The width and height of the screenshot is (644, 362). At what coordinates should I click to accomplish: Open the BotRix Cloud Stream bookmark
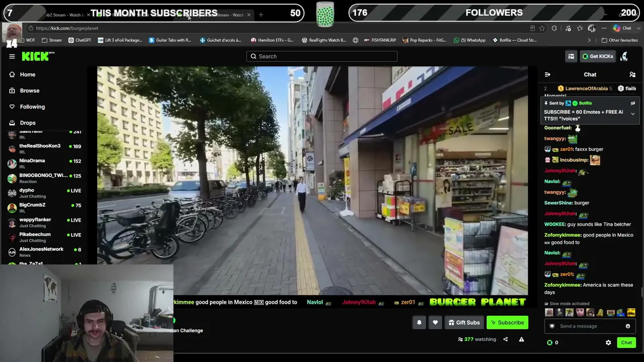514,40
